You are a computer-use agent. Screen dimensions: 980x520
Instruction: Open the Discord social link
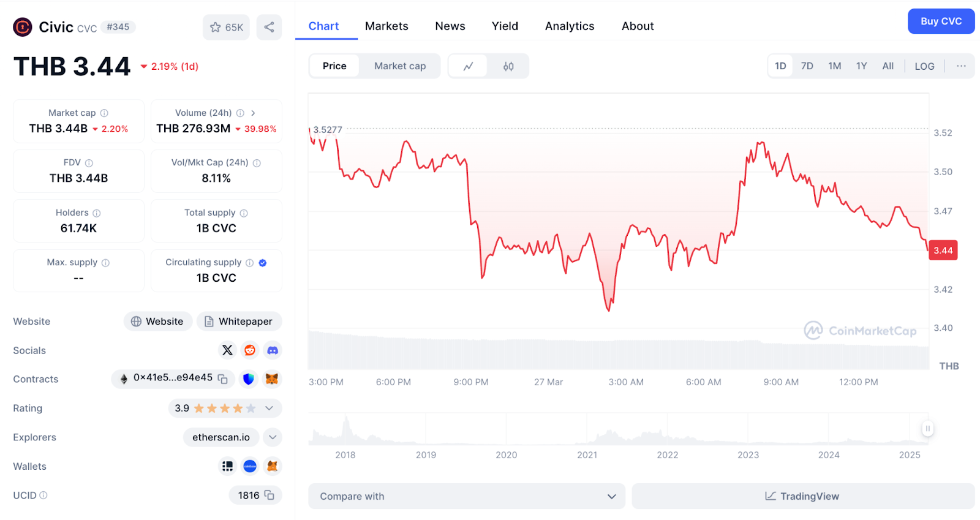pyautogui.click(x=273, y=350)
